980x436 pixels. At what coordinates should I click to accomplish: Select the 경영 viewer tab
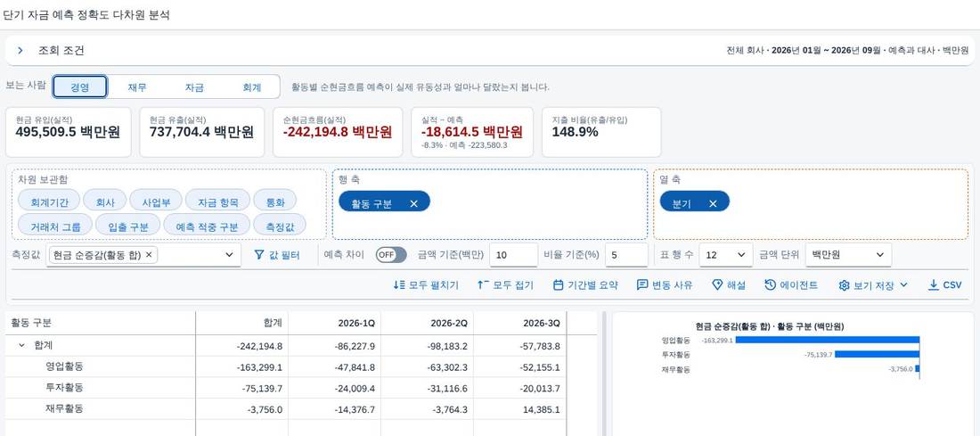click(x=80, y=87)
